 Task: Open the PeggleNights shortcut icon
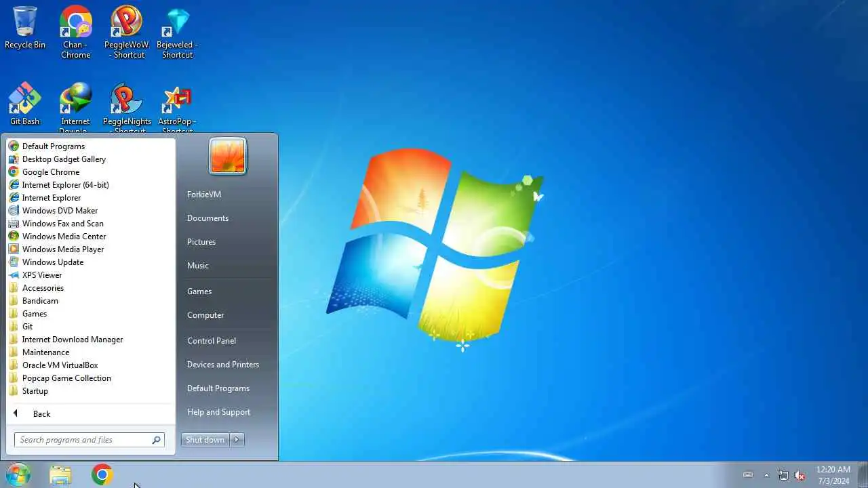(x=127, y=107)
